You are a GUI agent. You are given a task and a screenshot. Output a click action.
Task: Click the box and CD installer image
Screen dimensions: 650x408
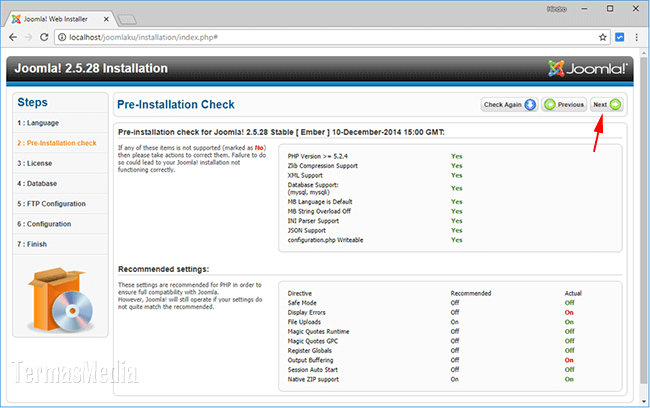click(61, 300)
